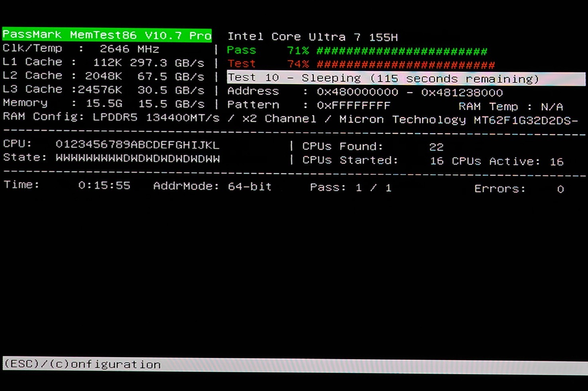Viewport: 588px width, 391px height.
Task: Select the elapsed Time 0:15:55
Action: pos(104,185)
